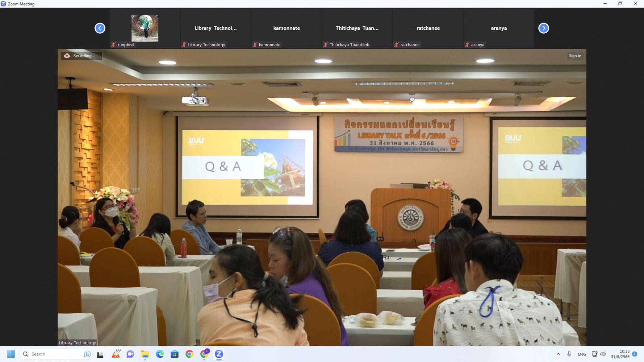644x362 pixels.
Task: Open the ENG language input selector
Action: (x=582, y=354)
